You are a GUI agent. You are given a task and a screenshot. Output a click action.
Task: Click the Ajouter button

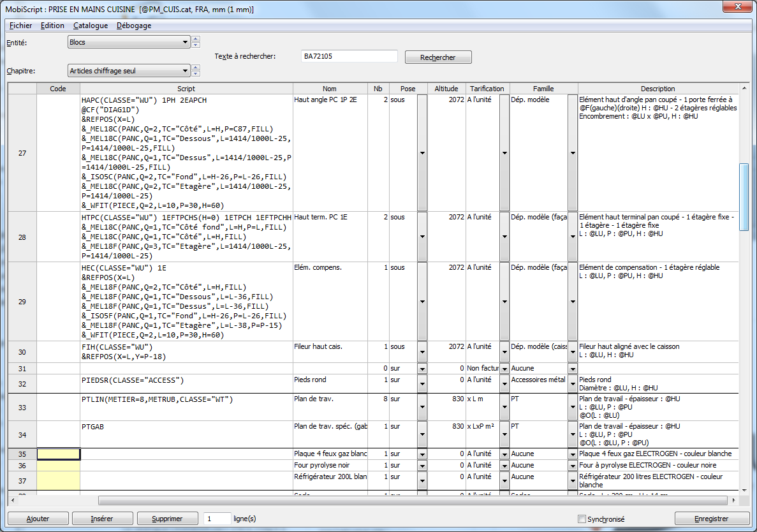[x=38, y=519]
